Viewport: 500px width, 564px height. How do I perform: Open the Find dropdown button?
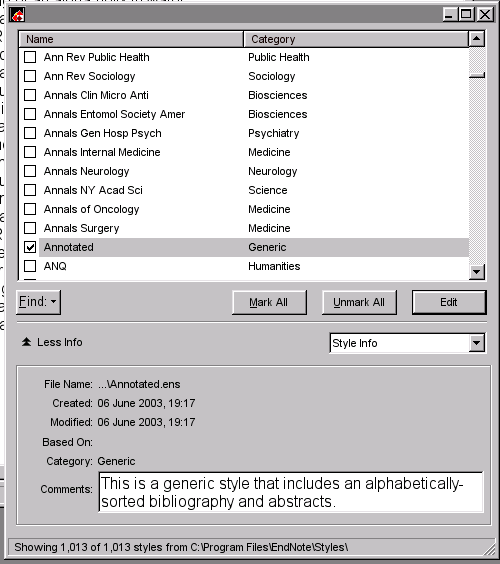38,302
